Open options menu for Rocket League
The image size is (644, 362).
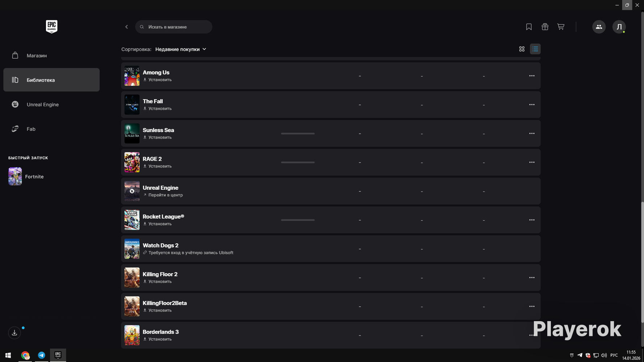click(x=532, y=220)
